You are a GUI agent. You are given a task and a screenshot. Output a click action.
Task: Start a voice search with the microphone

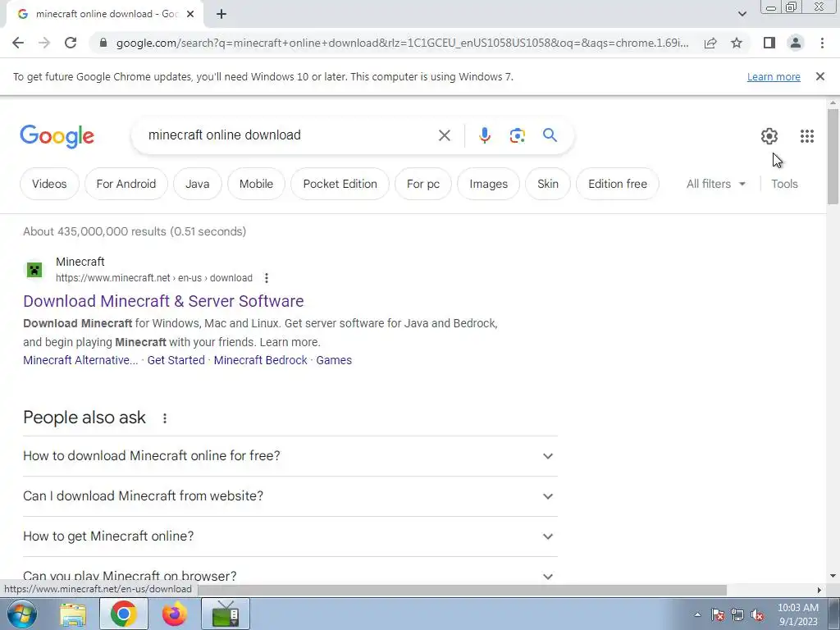coord(484,135)
